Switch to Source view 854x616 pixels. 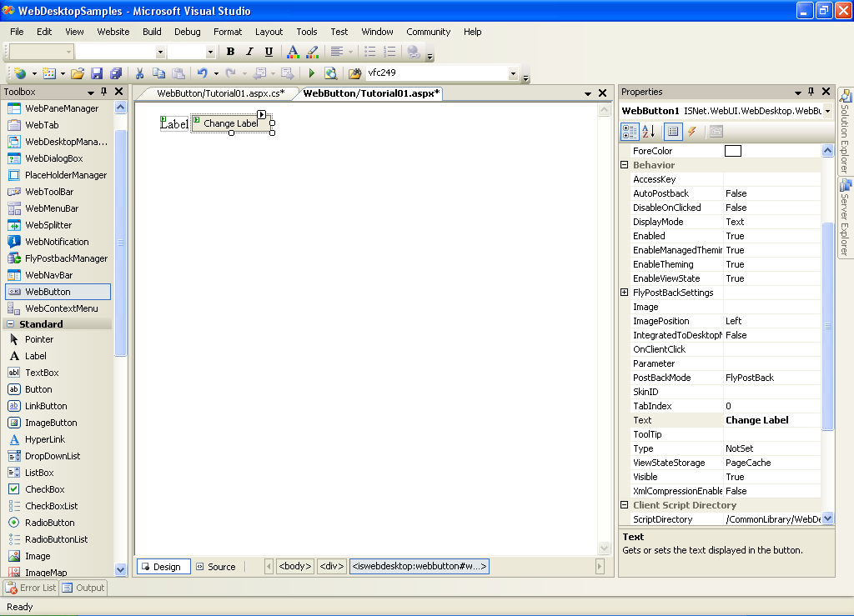[x=215, y=567]
